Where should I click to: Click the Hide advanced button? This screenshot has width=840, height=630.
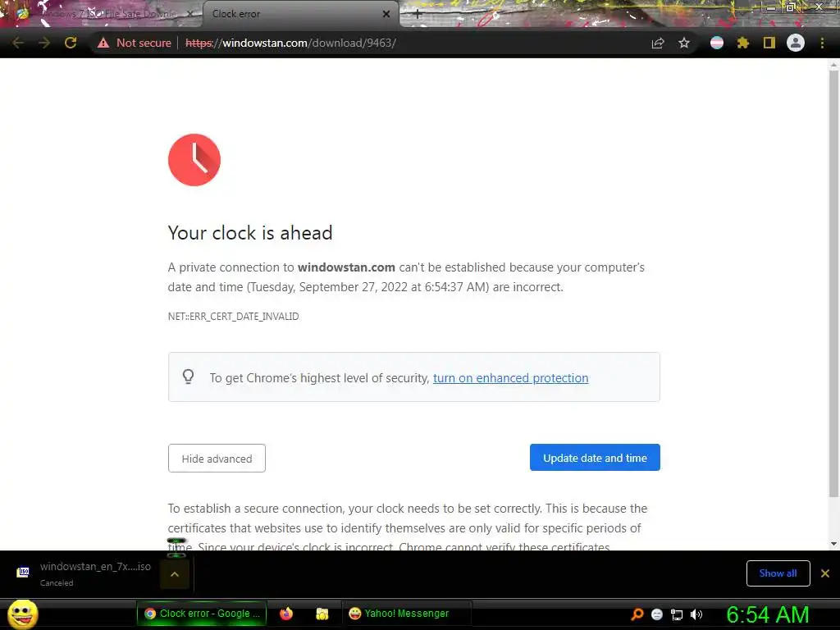(217, 458)
